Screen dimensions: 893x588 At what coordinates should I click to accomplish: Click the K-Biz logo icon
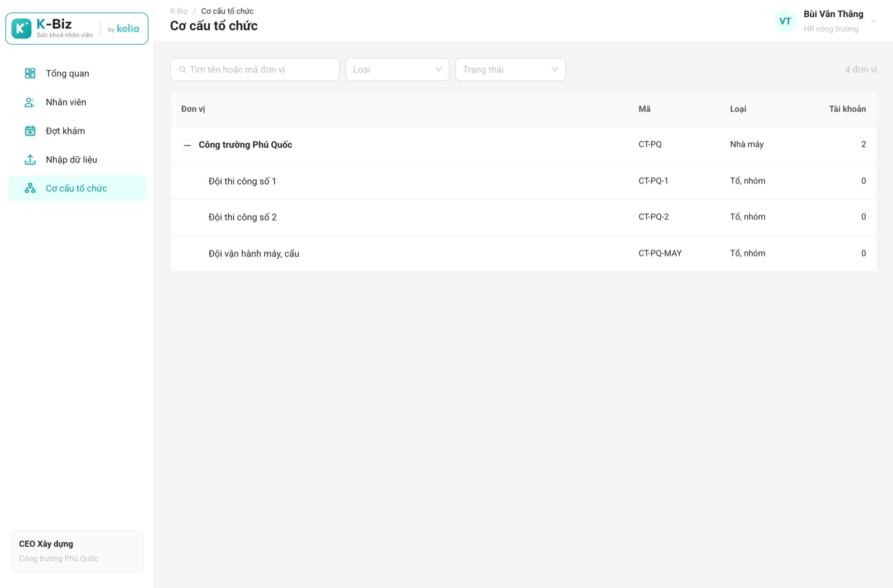coord(21,28)
